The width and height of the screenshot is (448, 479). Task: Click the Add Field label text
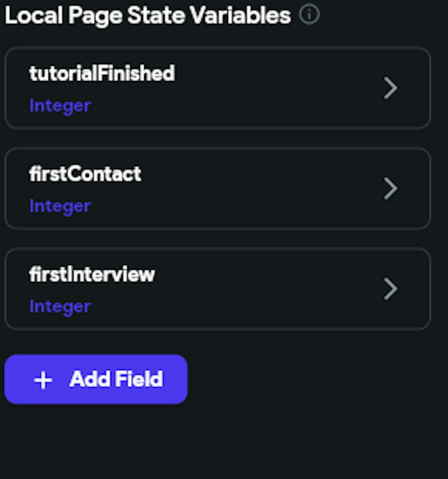(116, 379)
